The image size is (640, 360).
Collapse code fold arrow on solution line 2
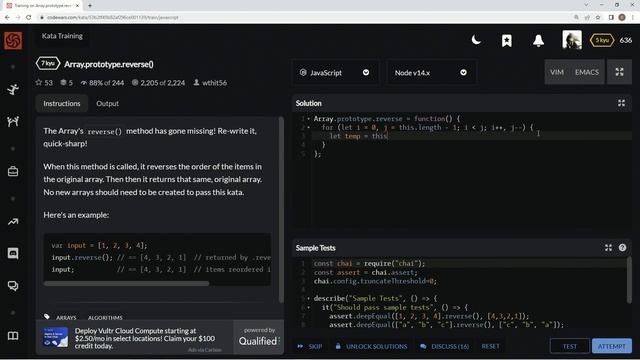309,127
